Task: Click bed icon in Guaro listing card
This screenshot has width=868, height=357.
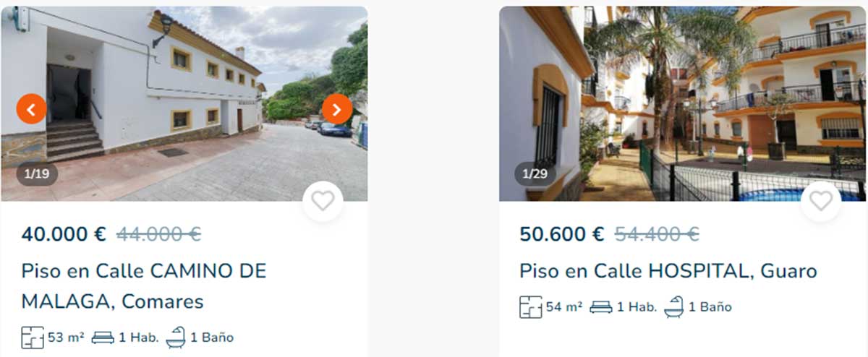Action: click(600, 306)
